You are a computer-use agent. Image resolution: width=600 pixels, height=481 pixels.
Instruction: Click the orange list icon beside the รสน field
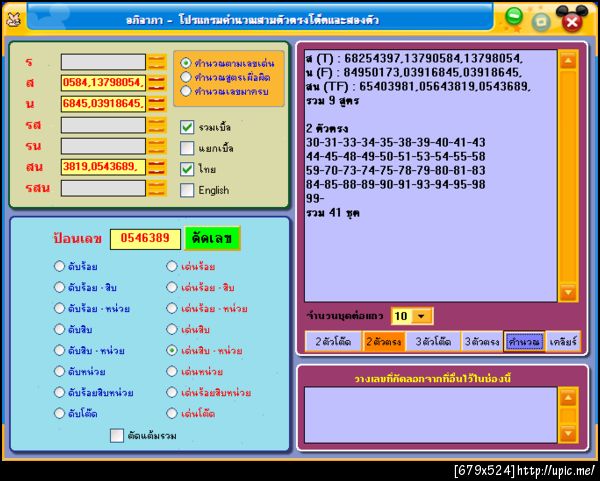157,188
